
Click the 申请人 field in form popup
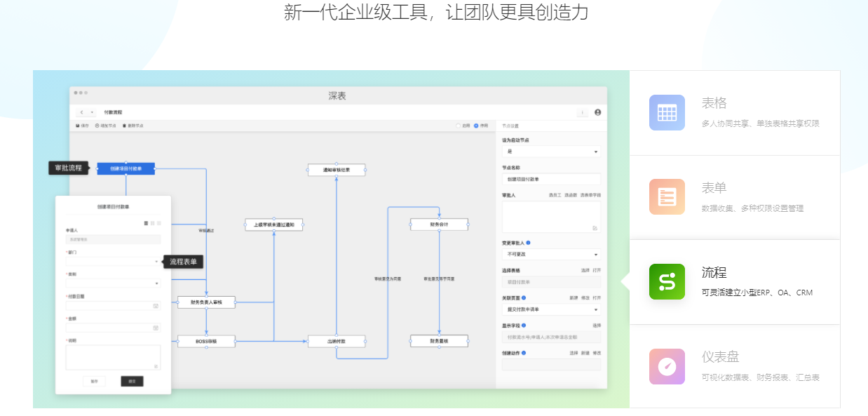[x=113, y=240]
